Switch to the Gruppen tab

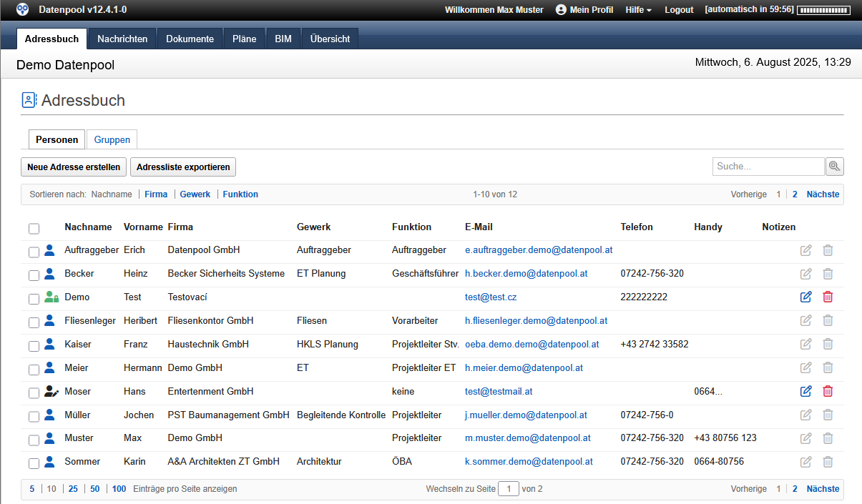[112, 139]
